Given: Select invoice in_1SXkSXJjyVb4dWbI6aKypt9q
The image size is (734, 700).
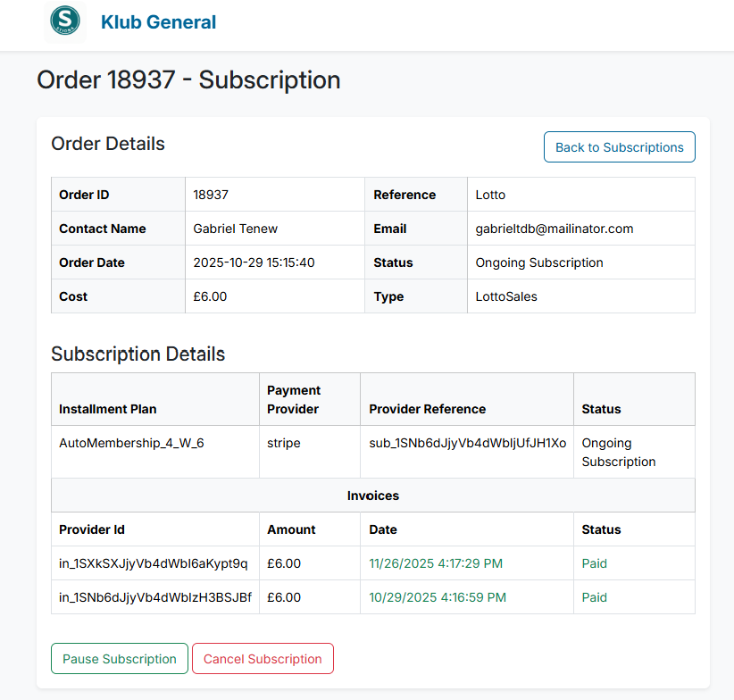Looking at the screenshot, I should point(152,563).
